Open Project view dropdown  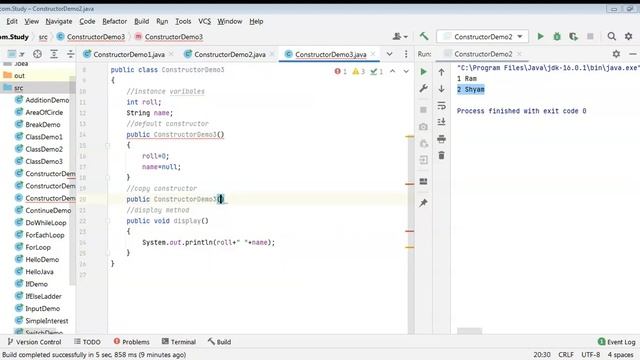pos(16,54)
